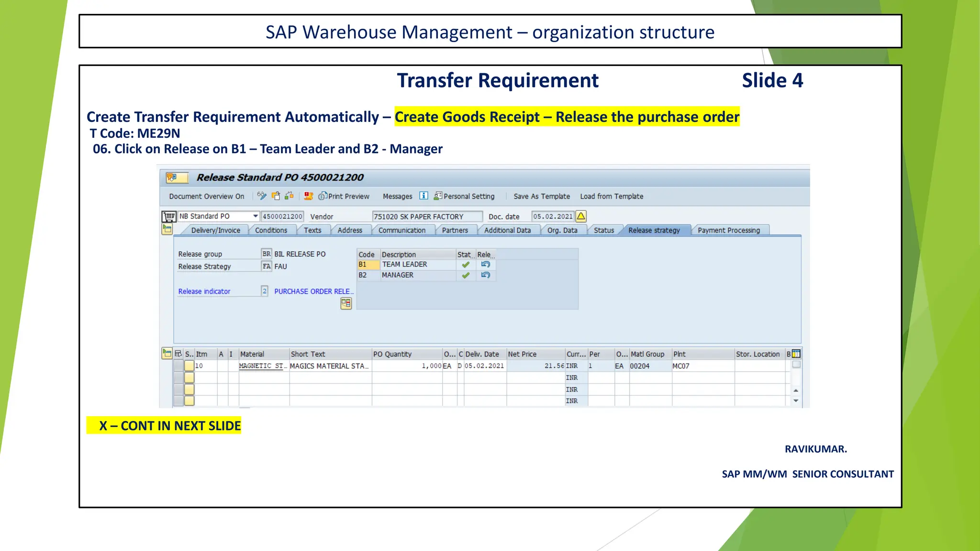Open the Payment Processing tab
The height and width of the screenshot is (551, 980).
[729, 230]
